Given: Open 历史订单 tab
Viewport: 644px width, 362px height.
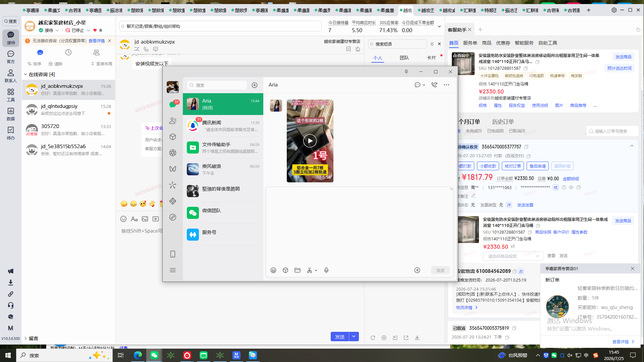Looking at the screenshot, I should tap(503, 122).
